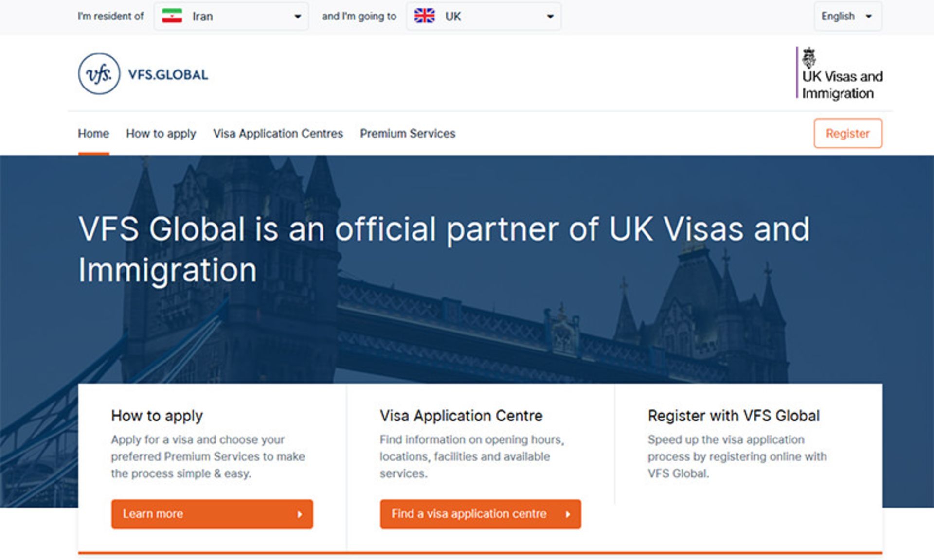
Task: Click the Iran flag icon
Action: [x=172, y=16]
